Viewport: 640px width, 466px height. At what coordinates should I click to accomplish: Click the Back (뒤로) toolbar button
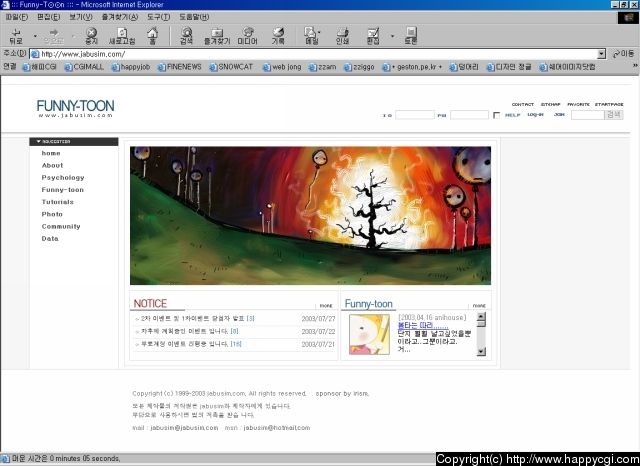(16, 36)
